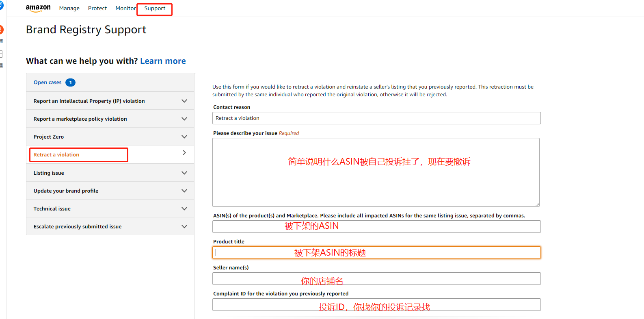
Task: Select Retract a violation option
Action: click(x=56, y=155)
